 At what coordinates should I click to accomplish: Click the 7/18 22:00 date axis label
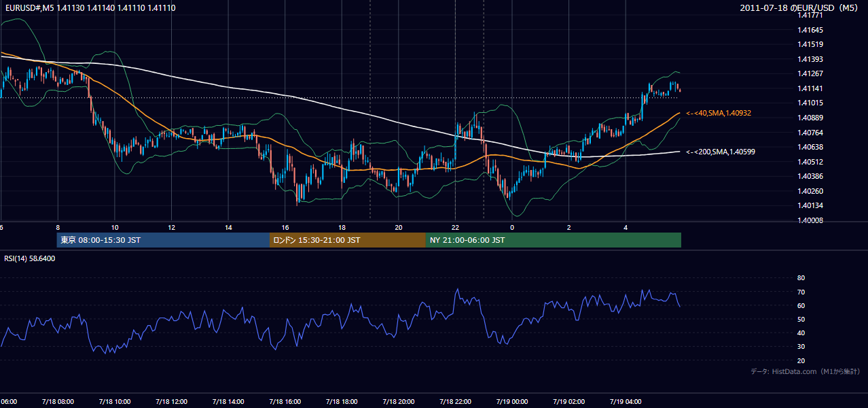[456, 401]
